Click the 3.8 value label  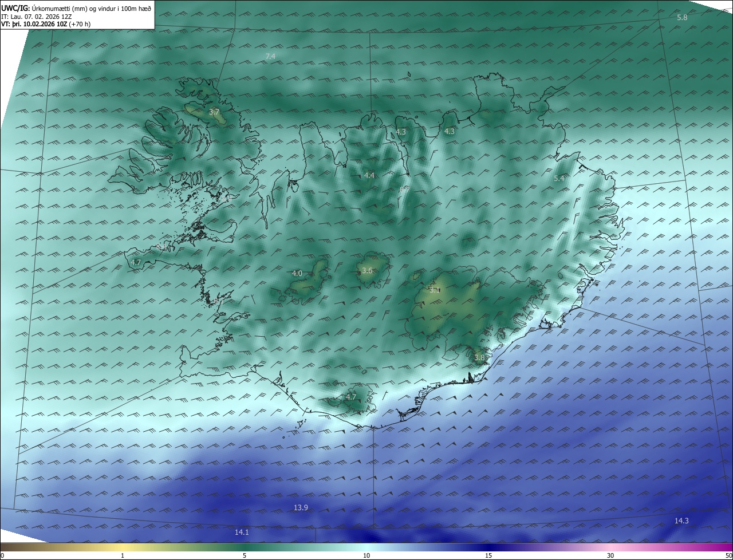pyautogui.click(x=479, y=357)
